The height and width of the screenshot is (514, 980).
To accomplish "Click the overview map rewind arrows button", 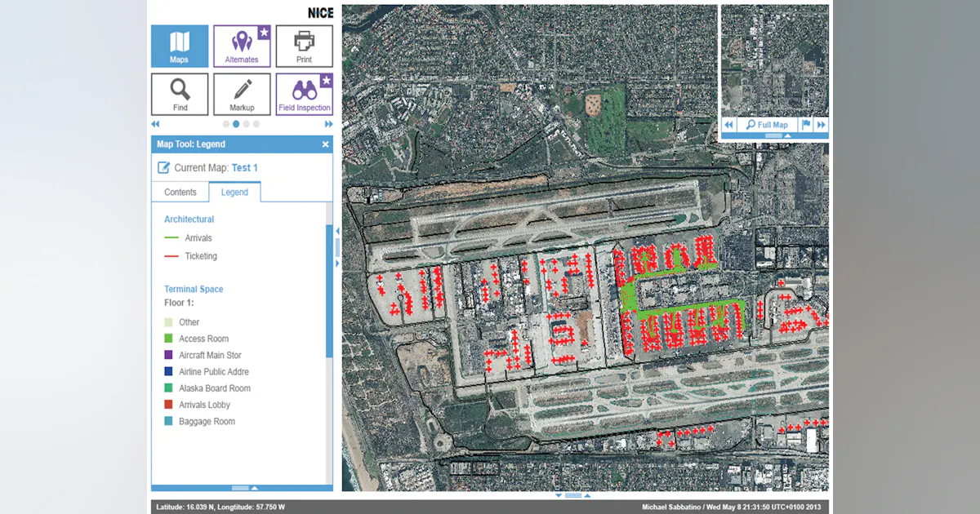I will [x=728, y=125].
